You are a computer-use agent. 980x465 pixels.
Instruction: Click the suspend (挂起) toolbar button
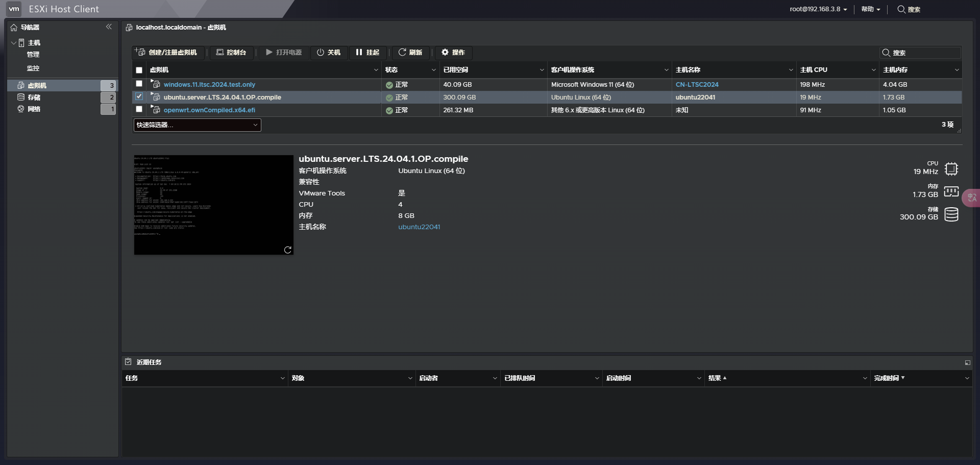pos(367,53)
